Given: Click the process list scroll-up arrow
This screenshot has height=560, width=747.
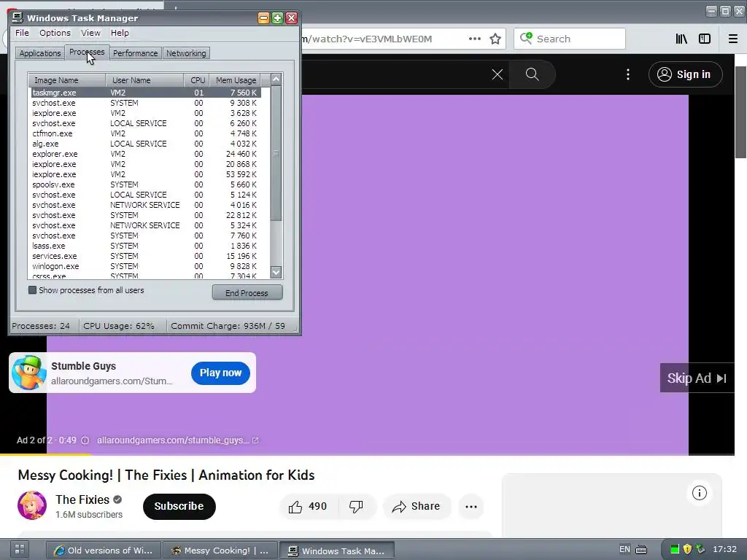Looking at the screenshot, I should pos(276,80).
